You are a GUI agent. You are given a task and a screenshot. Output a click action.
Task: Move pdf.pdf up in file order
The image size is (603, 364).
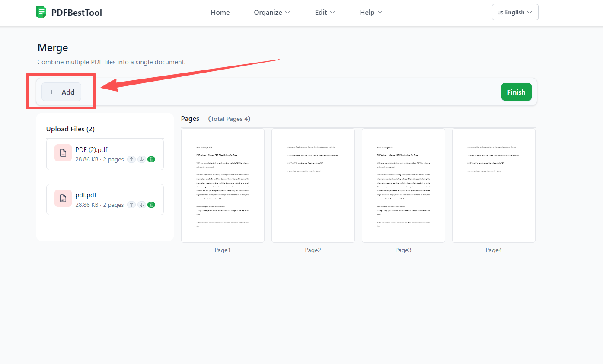[131, 204]
